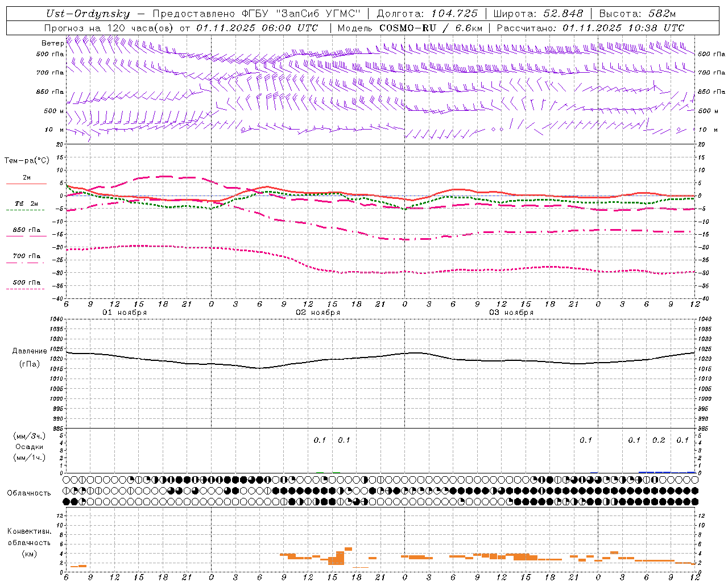Click the '03 ноября' date label
Screen dimensions: 728x582
pos(511,313)
